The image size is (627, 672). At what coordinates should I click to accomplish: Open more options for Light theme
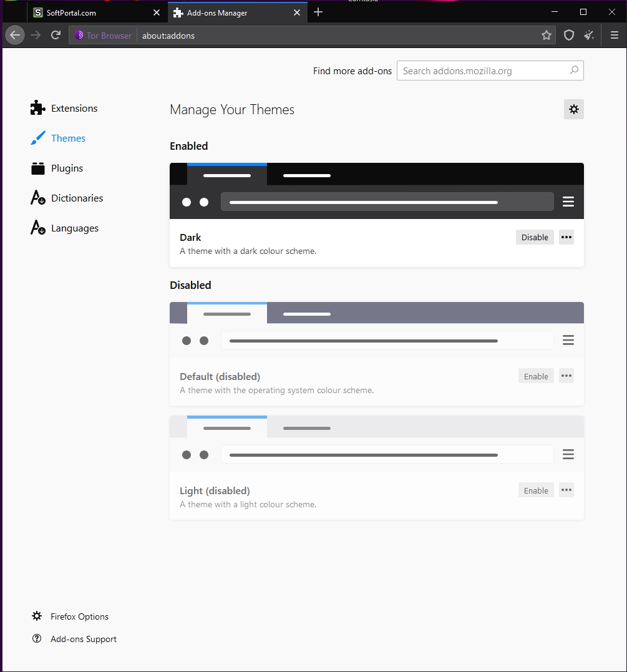point(566,490)
